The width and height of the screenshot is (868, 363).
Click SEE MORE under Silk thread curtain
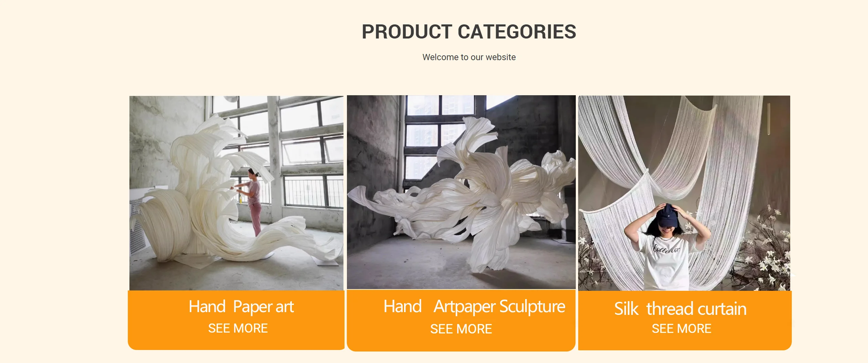coord(681,329)
